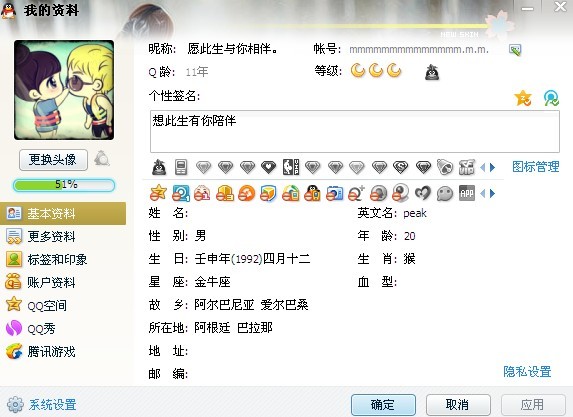Image resolution: width=573 pixels, height=417 pixels.
Task: Click the APP service icon
Action: [x=467, y=193]
